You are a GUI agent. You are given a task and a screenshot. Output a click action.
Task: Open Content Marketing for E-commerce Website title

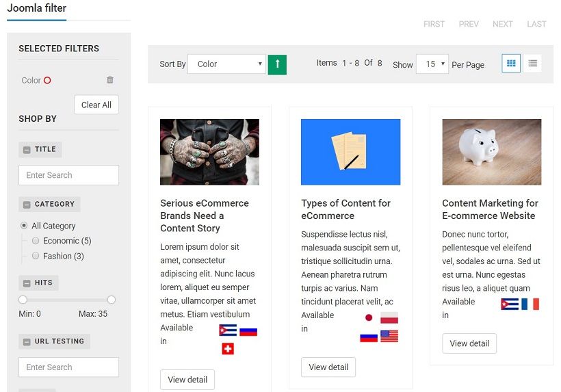click(x=490, y=209)
